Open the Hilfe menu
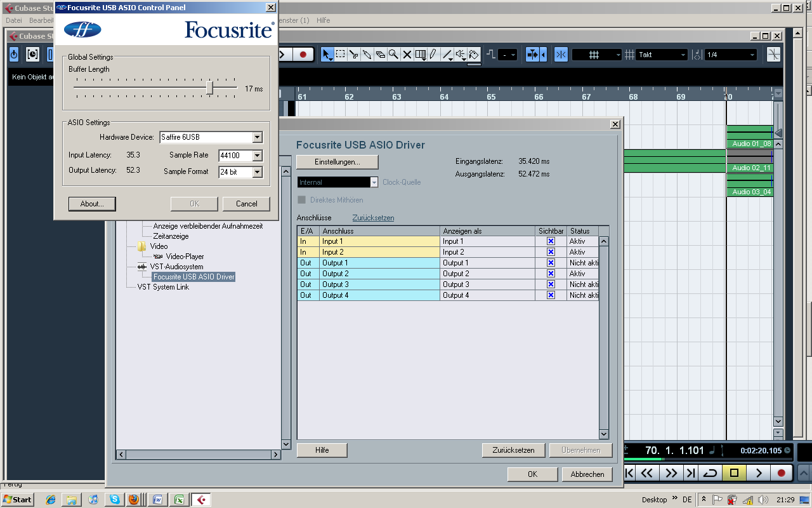Image resolution: width=812 pixels, height=508 pixels. [x=323, y=20]
